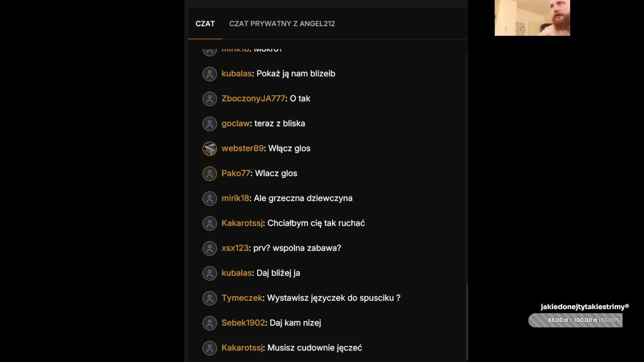
Task: Click the chat scrollbar thumb
Action: 466,321
